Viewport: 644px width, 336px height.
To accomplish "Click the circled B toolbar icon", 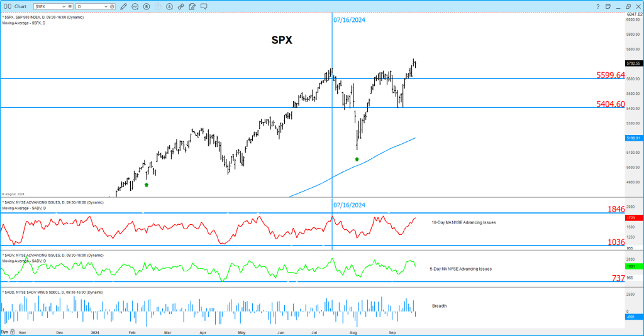I will [x=147, y=6].
